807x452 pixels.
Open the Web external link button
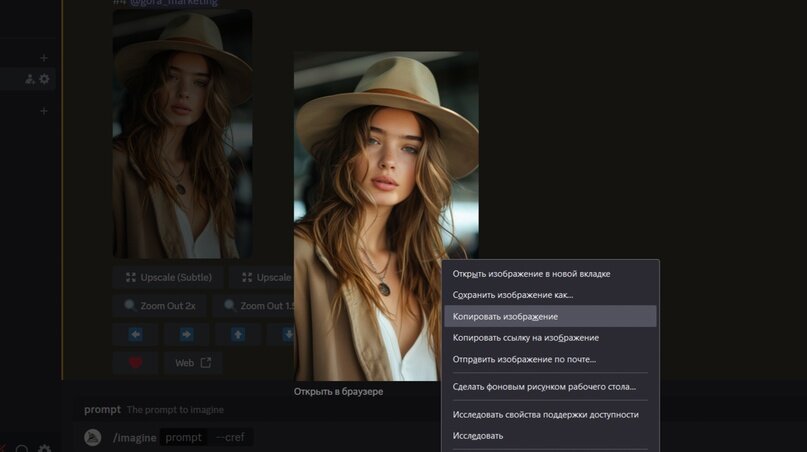pos(193,363)
